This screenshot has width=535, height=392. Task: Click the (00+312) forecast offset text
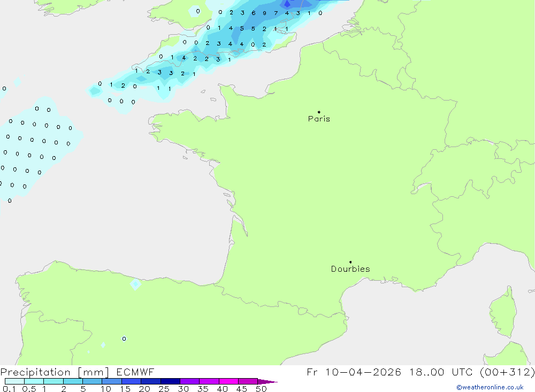coord(507,372)
